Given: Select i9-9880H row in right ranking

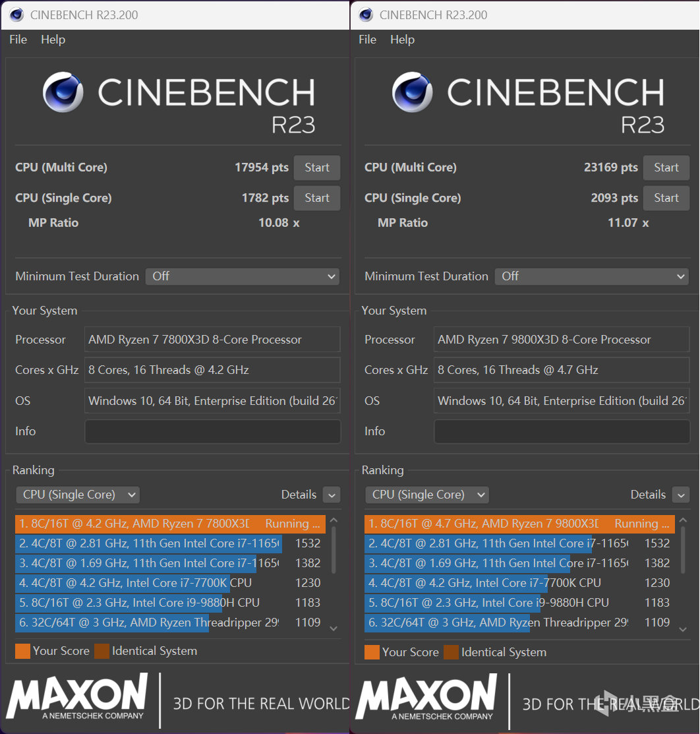Looking at the screenshot, I should tap(519, 603).
